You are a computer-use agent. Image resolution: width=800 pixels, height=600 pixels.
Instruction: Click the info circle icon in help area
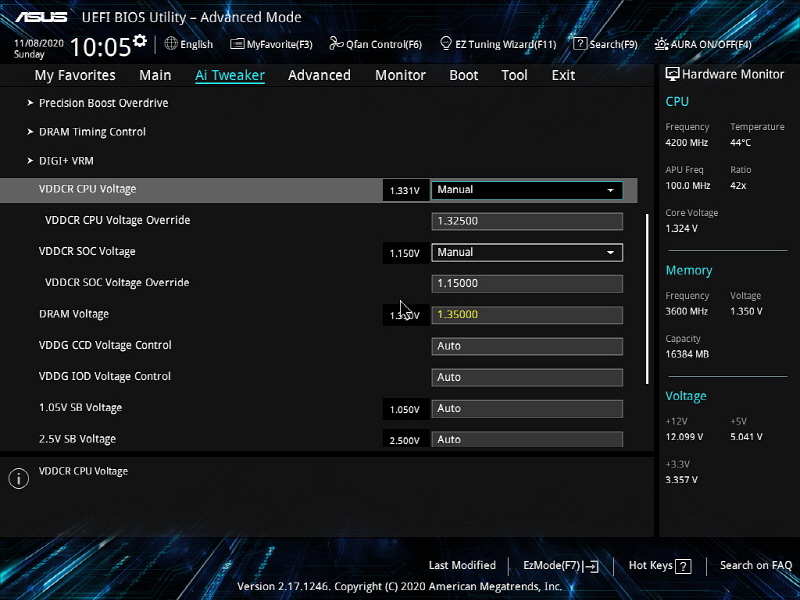18,479
